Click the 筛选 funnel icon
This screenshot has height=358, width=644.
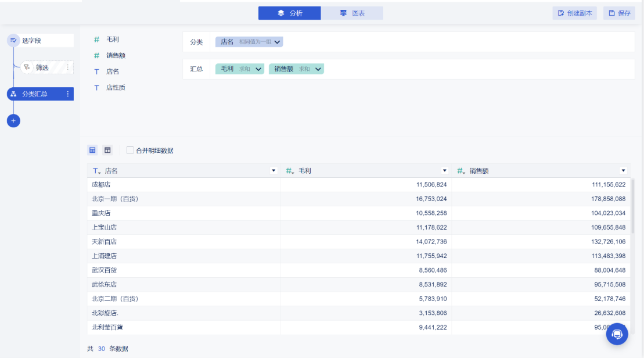(x=27, y=67)
